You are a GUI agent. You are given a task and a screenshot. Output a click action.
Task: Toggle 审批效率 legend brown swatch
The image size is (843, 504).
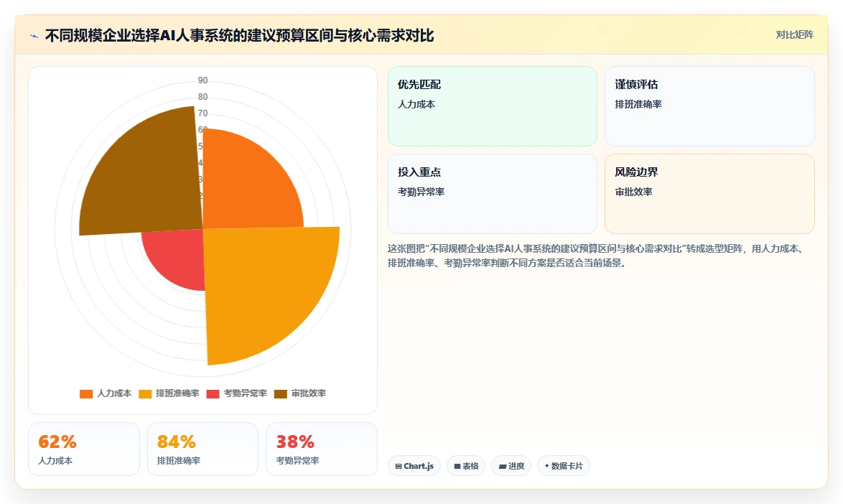coord(281,394)
